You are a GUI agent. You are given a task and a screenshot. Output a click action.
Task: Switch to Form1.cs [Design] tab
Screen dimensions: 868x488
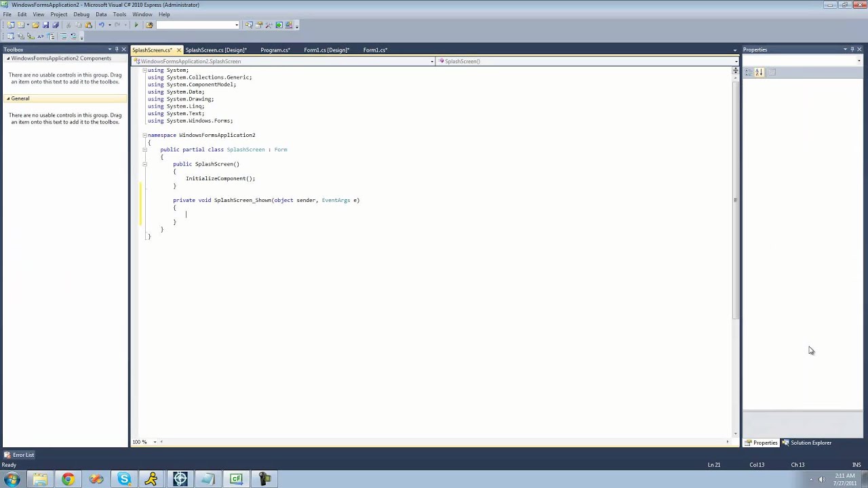pos(326,50)
